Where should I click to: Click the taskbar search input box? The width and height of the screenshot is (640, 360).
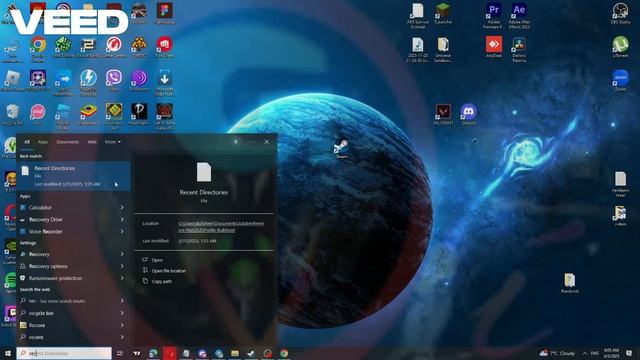(x=64, y=353)
